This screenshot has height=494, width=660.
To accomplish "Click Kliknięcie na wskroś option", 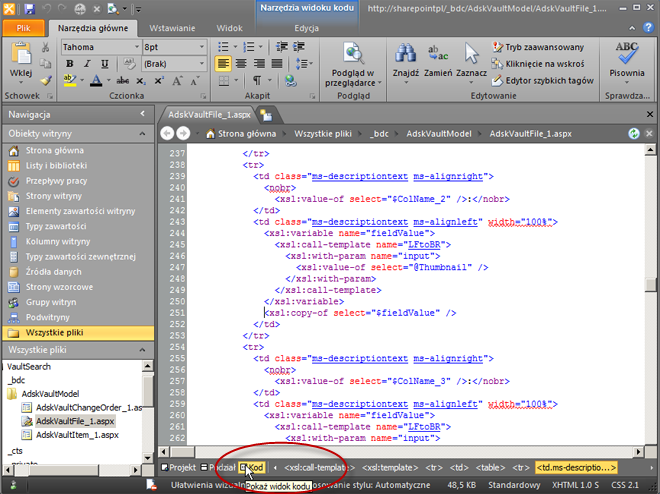I will coord(538,64).
